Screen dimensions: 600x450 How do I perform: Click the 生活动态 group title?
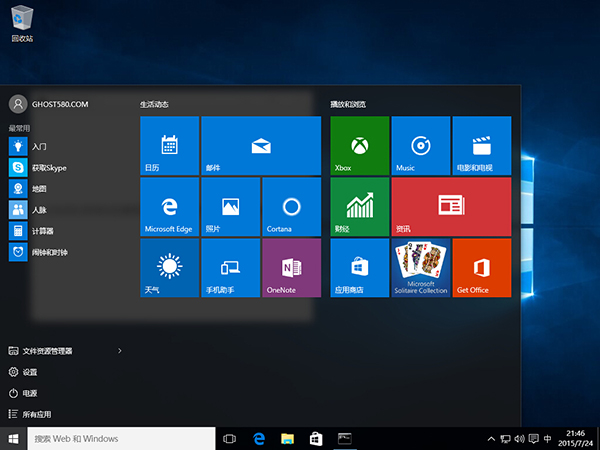tap(154, 104)
